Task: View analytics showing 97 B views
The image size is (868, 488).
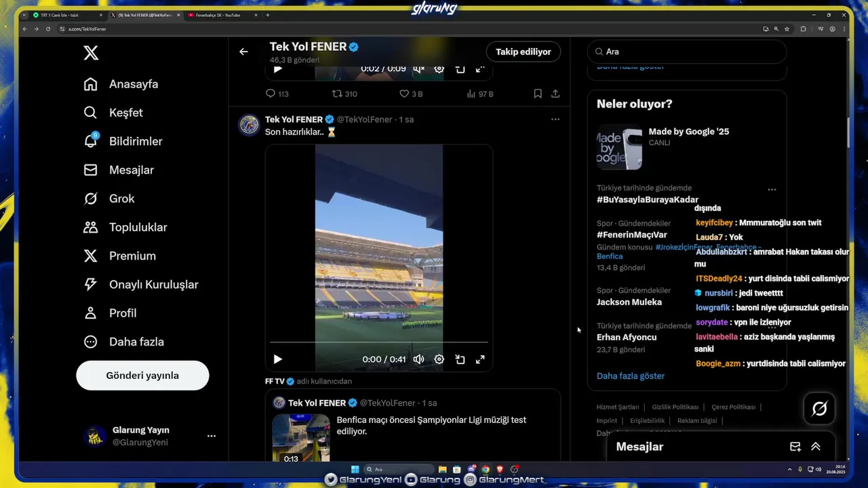Action: 480,94
